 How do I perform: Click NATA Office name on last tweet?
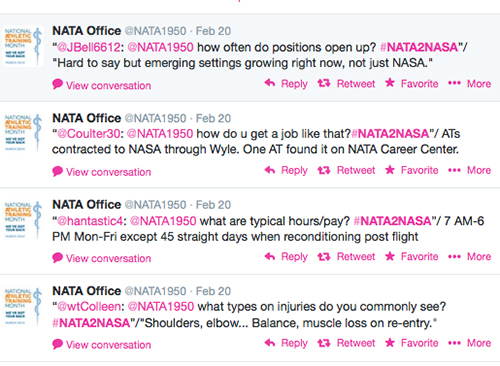pyautogui.click(x=87, y=291)
